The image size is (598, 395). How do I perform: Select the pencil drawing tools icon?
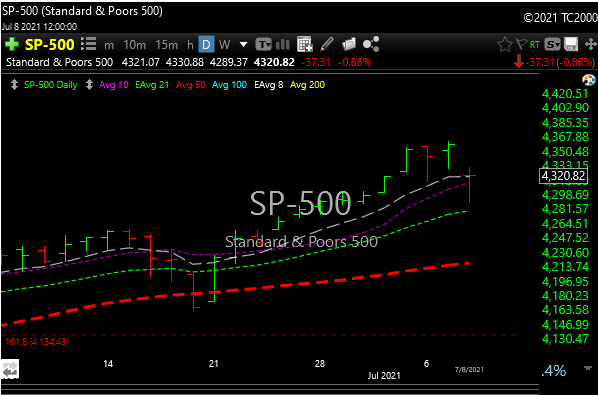pos(327,44)
